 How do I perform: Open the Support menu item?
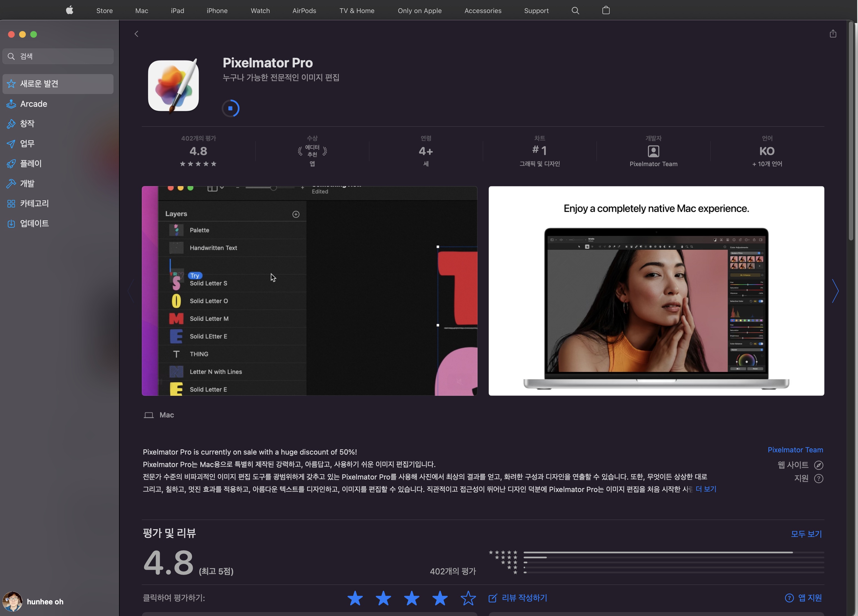pos(536,11)
